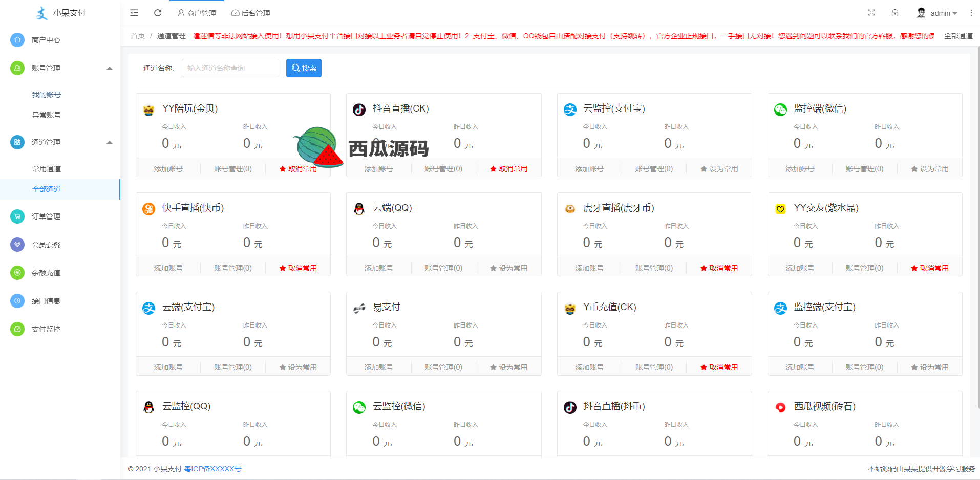Open the vertical dots more menu

tap(971, 13)
